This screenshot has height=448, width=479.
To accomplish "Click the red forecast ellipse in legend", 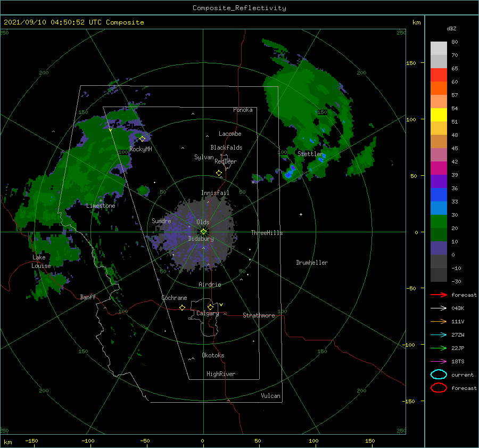I will (x=439, y=388).
